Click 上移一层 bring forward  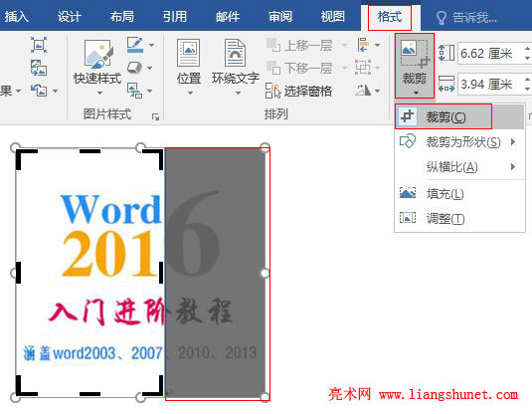[x=299, y=45]
